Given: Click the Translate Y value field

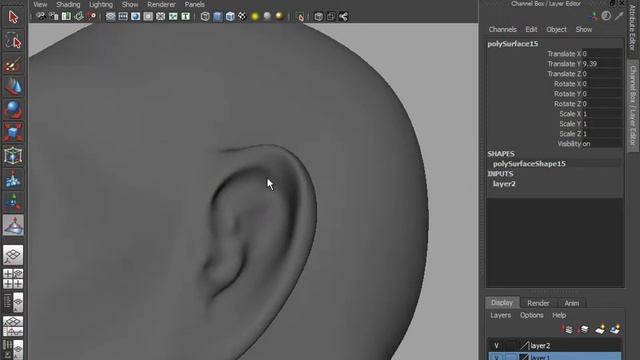Looking at the screenshot, I should click(x=602, y=64).
